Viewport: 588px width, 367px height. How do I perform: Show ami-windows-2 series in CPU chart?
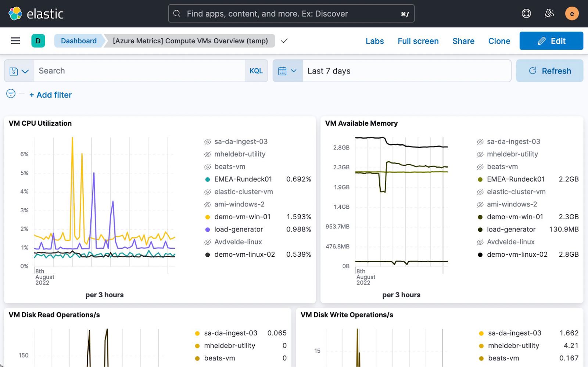(208, 204)
